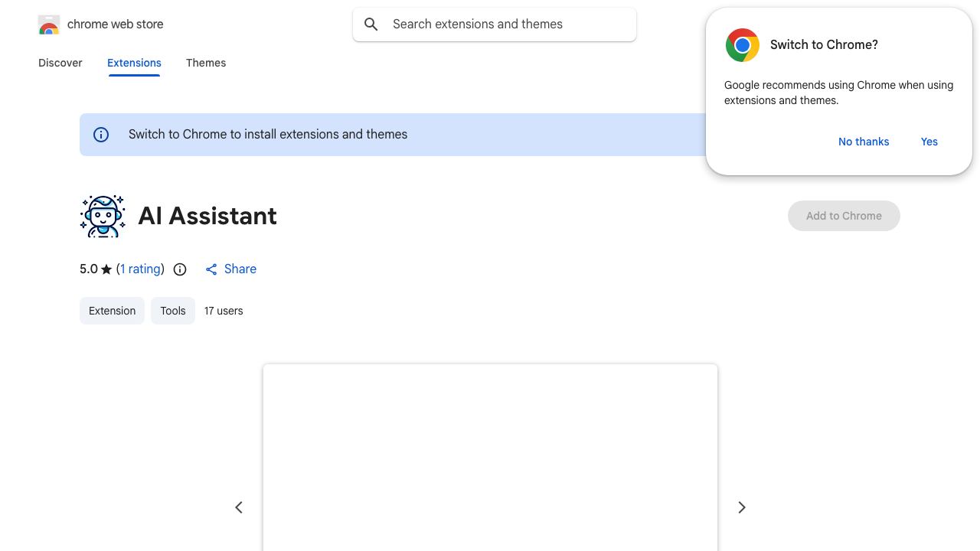Click the rating info icon beside 1 rating

click(180, 269)
